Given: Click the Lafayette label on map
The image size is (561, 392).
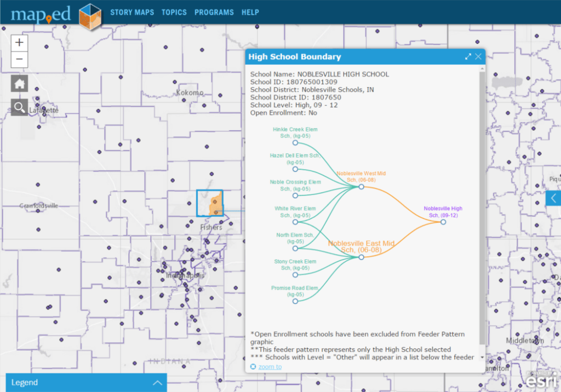Looking at the screenshot, I should click(x=44, y=110).
